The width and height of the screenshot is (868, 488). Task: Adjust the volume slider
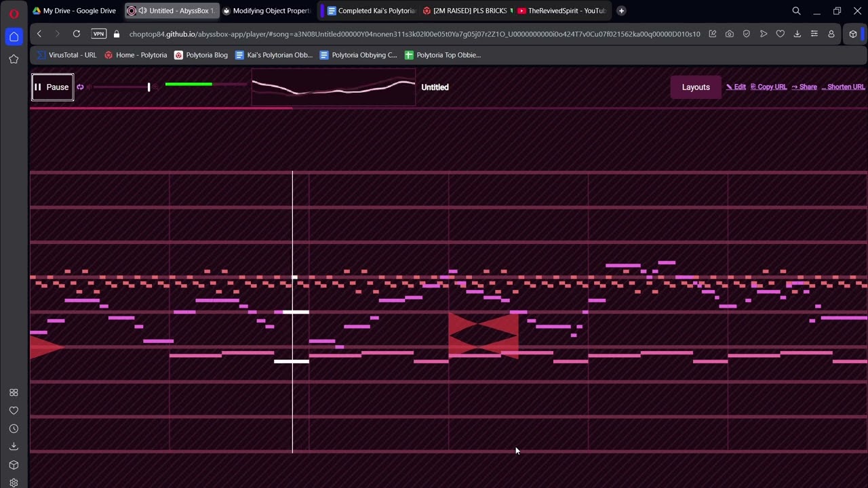(122, 87)
